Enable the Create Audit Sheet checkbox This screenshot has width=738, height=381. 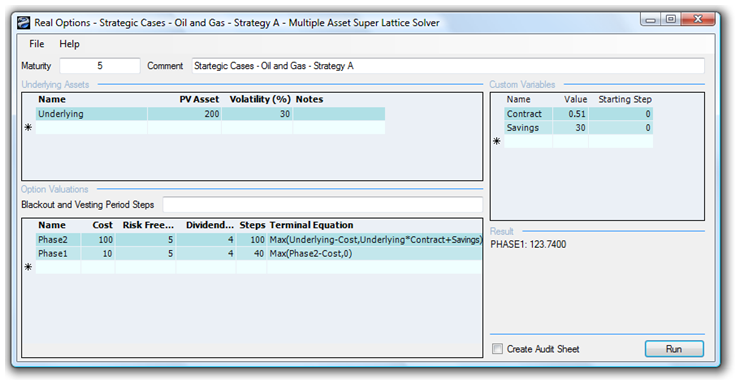tap(497, 349)
